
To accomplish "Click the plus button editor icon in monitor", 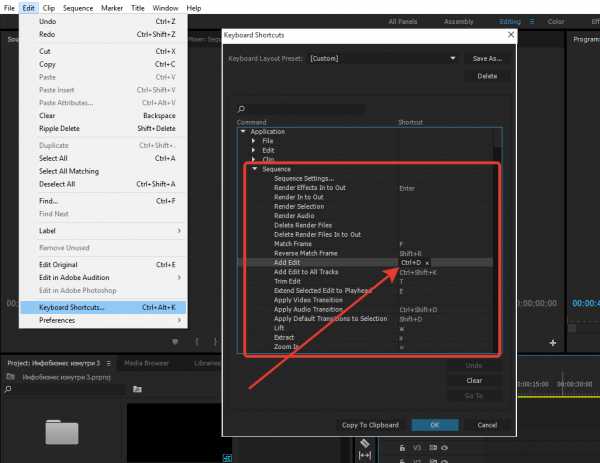I will (553, 342).
